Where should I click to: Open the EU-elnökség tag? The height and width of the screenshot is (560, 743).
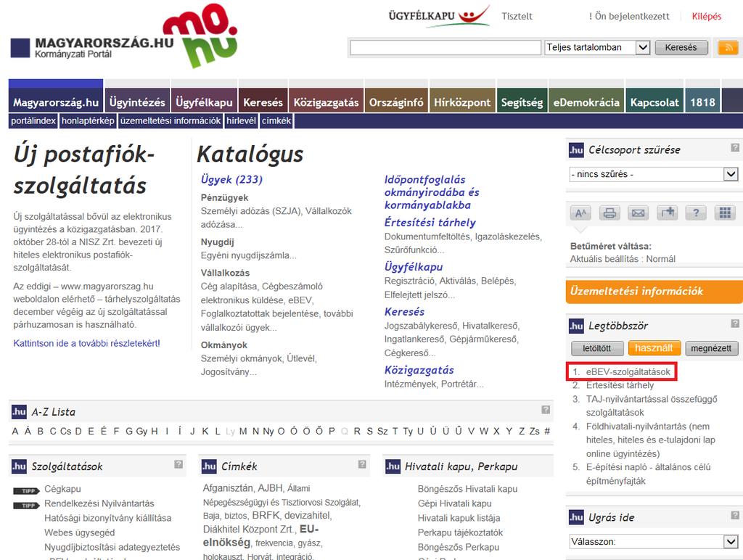pyautogui.click(x=261, y=536)
